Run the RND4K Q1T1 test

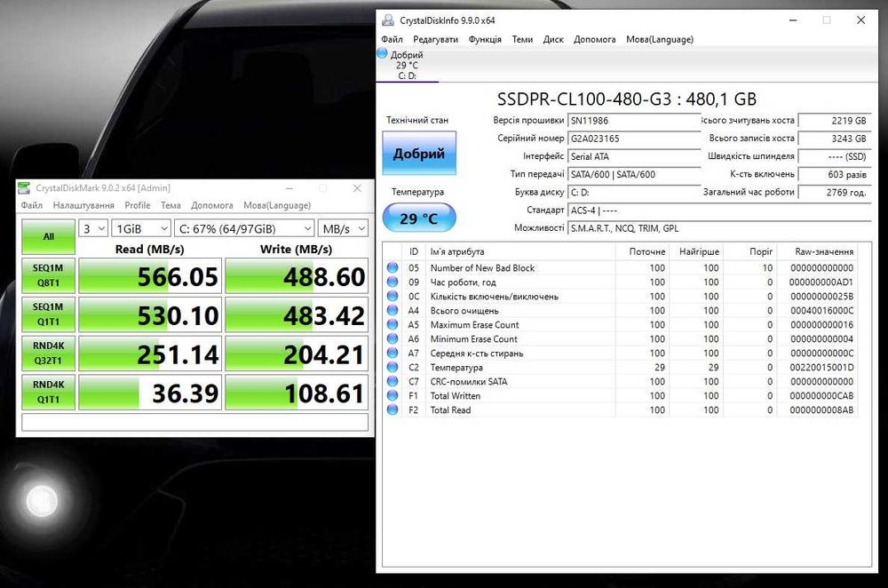[48, 392]
